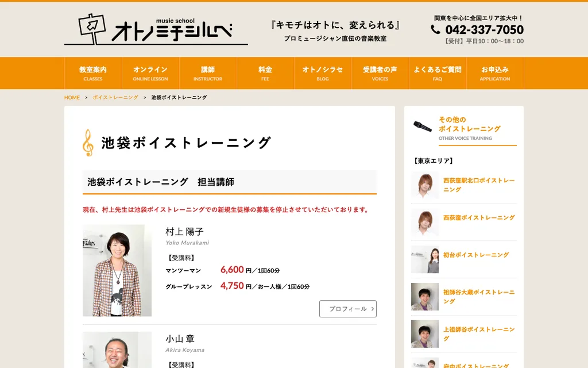Viewport: 588px width, 368px height.
Task: Click the red notice about 村上先生 recruitment
Action: (x=226, y=209)
